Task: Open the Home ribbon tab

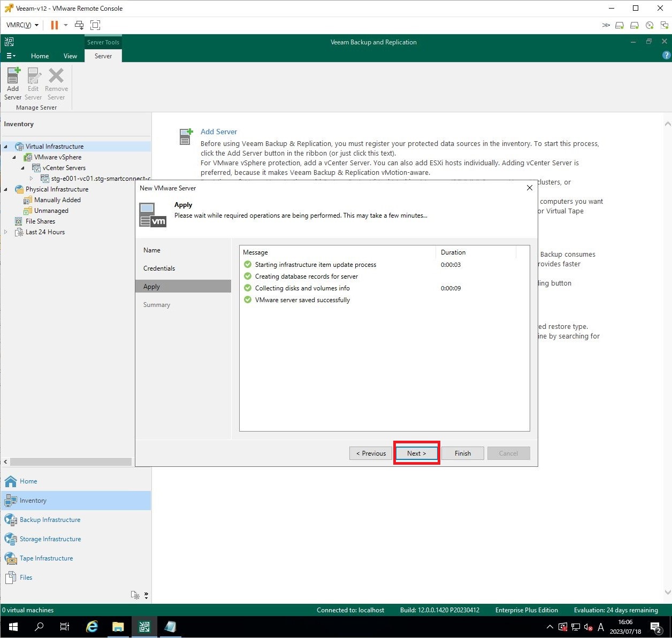Action: 40,56
